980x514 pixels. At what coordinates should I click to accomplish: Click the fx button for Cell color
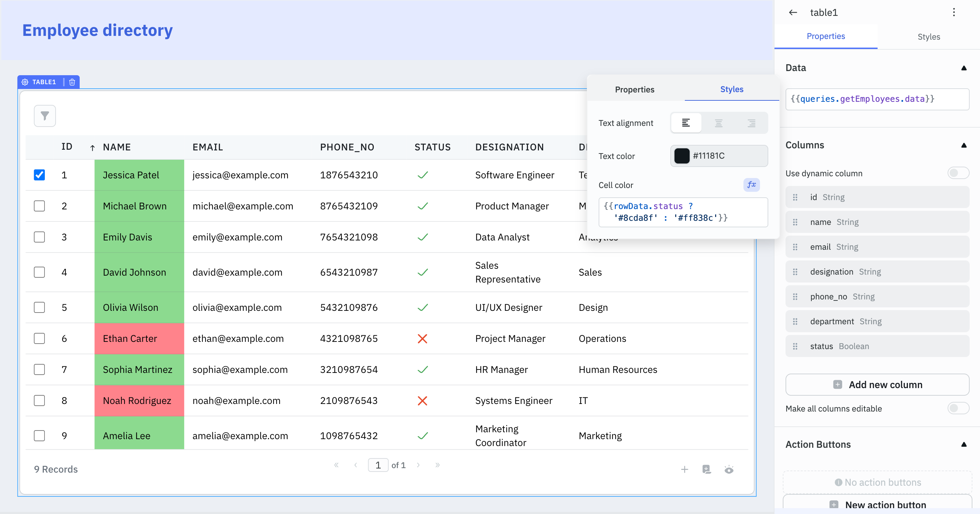(x=751, y=185)
